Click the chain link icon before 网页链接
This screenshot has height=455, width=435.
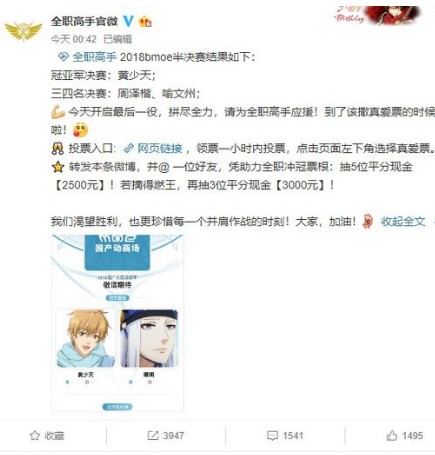click(x=129, y=148)
